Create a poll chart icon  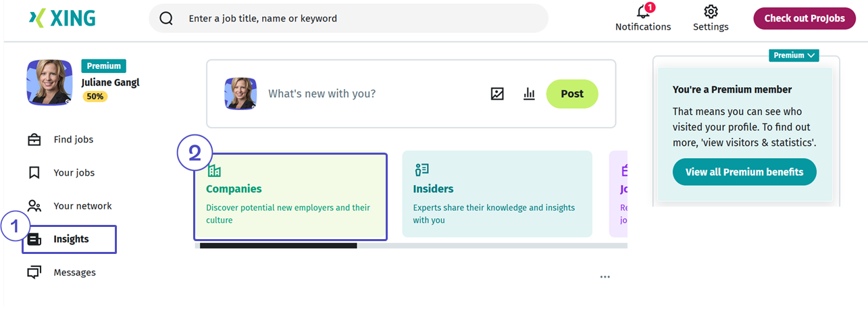click(529, 94)
